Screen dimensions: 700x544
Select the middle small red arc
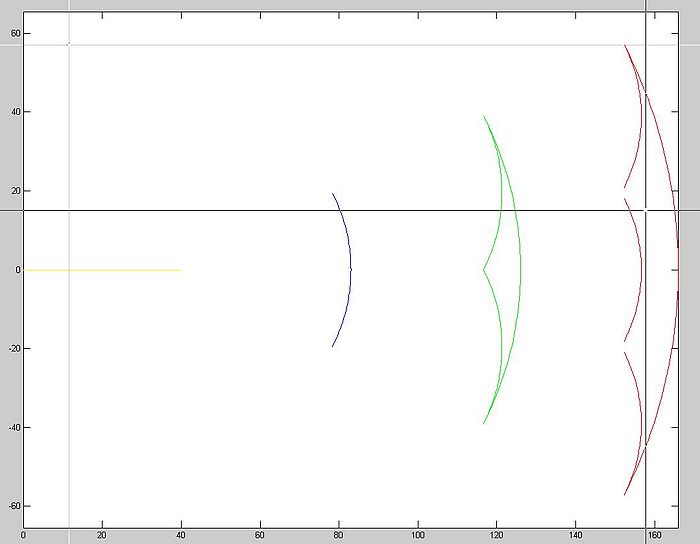point(640,270)
